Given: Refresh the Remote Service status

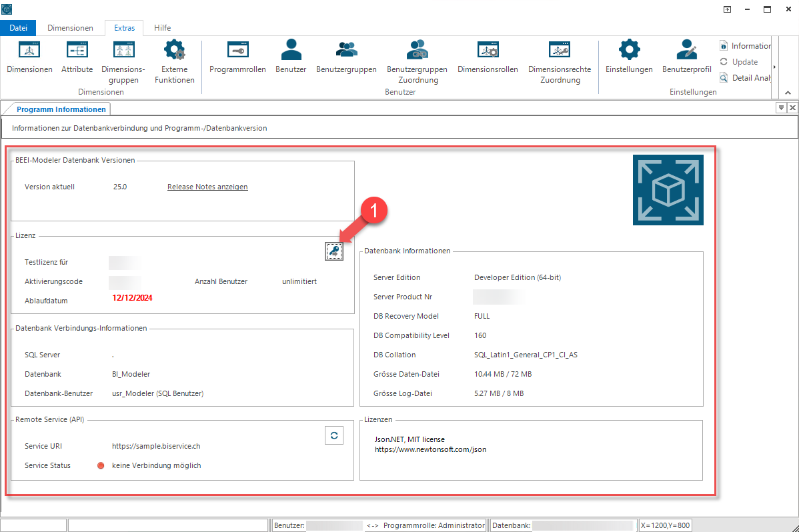Looking at the screenshot, I should 333,435.
